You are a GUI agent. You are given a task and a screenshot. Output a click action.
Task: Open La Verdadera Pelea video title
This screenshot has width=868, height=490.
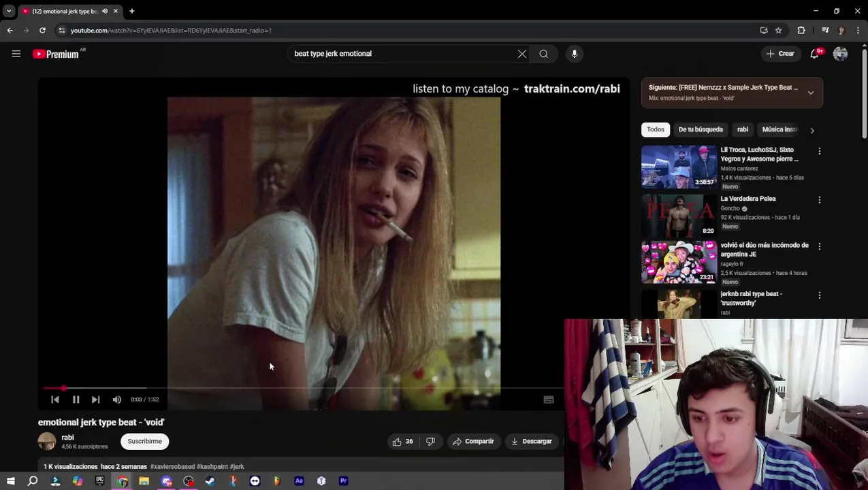click(748, 199)
